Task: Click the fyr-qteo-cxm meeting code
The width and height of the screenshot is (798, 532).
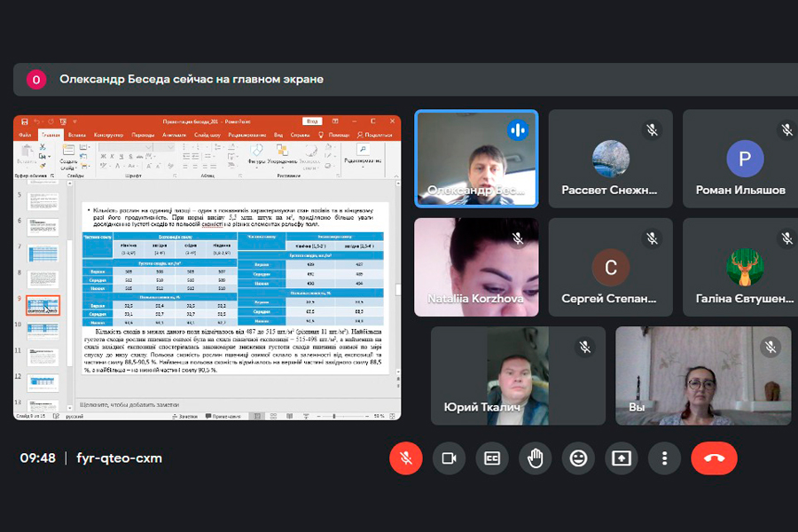Action: 119,458
